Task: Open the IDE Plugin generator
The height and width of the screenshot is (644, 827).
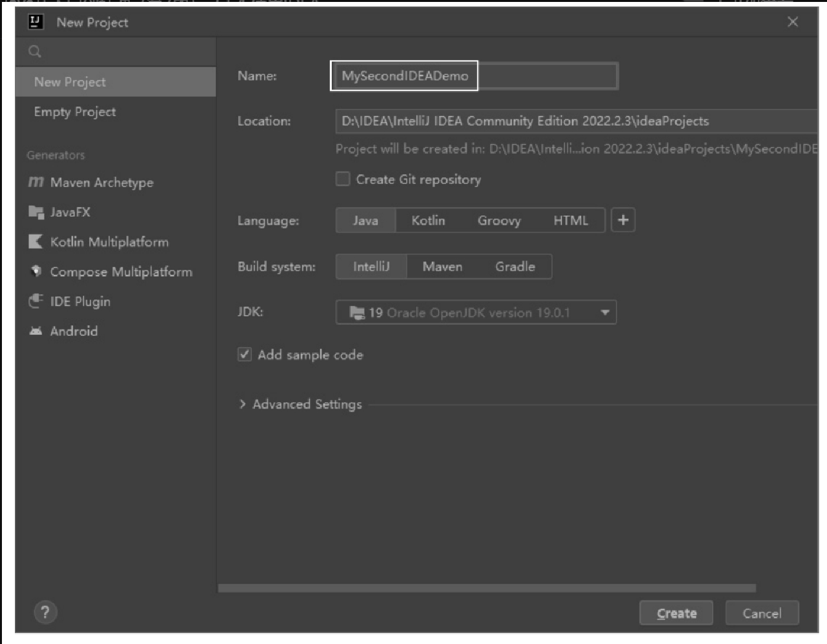Action: tap(70, 301)
